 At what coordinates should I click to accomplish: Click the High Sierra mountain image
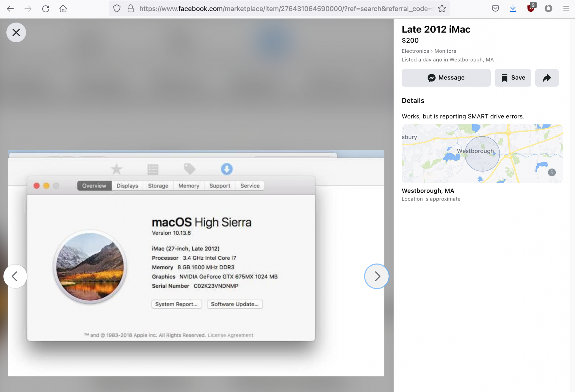point(90,267)
